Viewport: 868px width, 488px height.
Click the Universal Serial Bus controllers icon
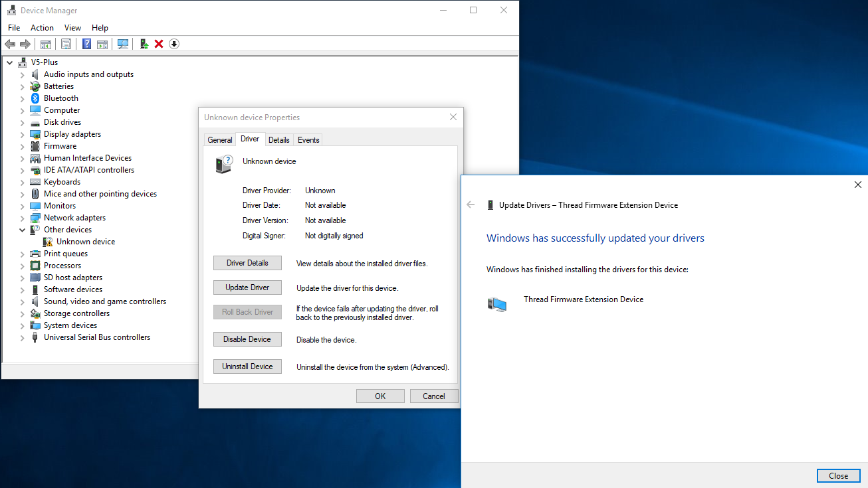[35, 337]
